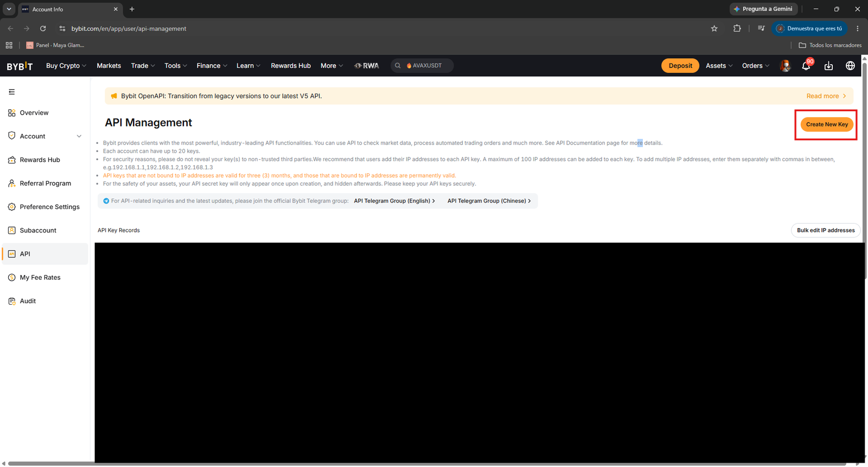Open the user avatar menu

(785, 66)
